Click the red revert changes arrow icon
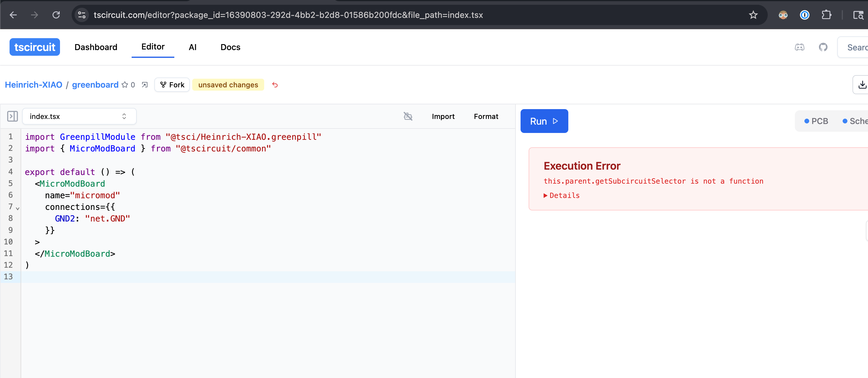The height and width of the screenshot is (378, 868). 275,85
